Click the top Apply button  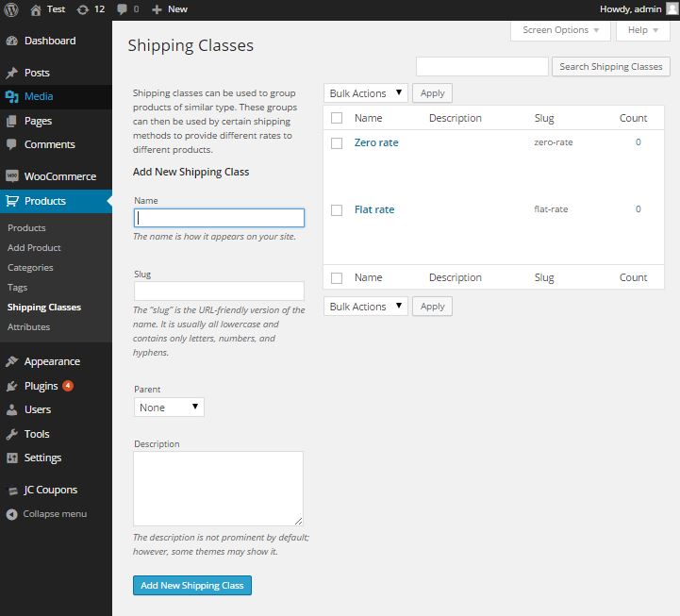pos(432,93)
